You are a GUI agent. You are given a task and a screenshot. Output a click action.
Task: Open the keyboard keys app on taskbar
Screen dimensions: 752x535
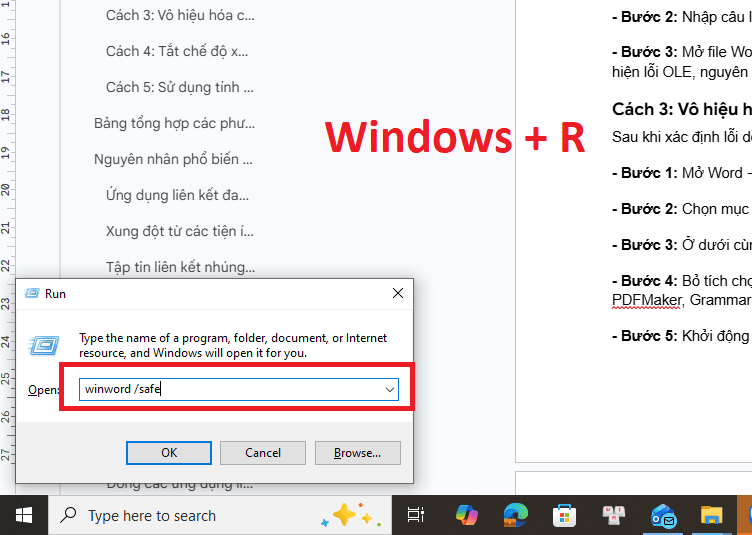click(613, 515)
